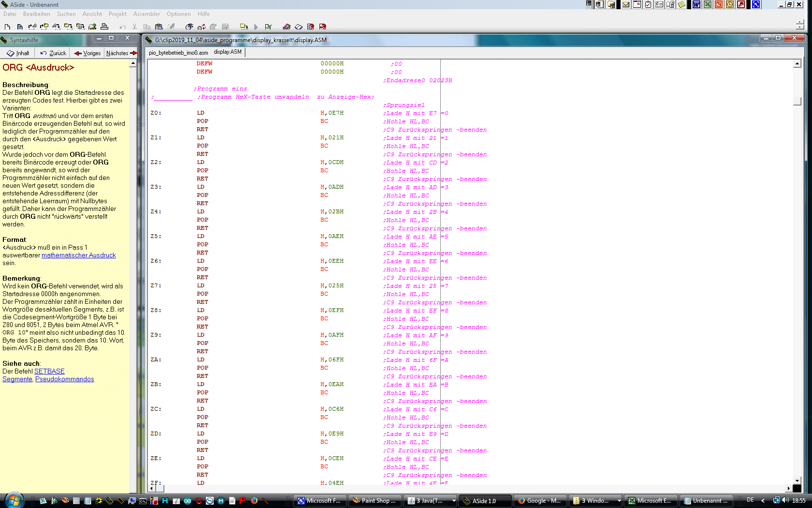Open the 3 Windows Explorer taskbar group dropdown

click(x=619, y=501)
